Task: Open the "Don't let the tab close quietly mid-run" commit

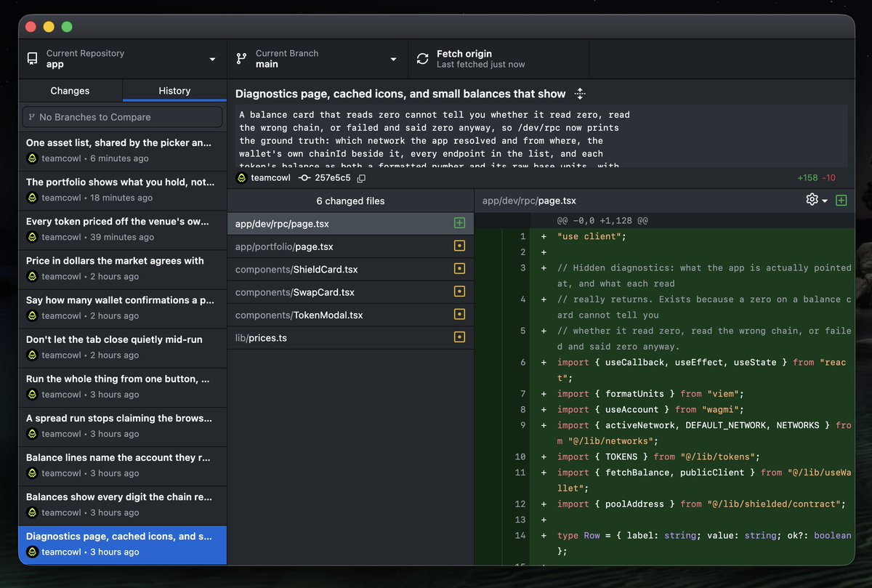Action: point(123,347)
